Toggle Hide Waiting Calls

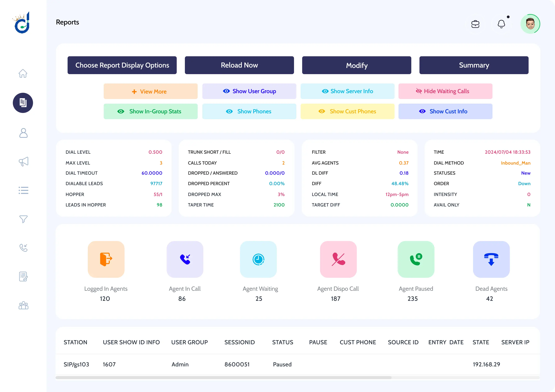point(445,91)
